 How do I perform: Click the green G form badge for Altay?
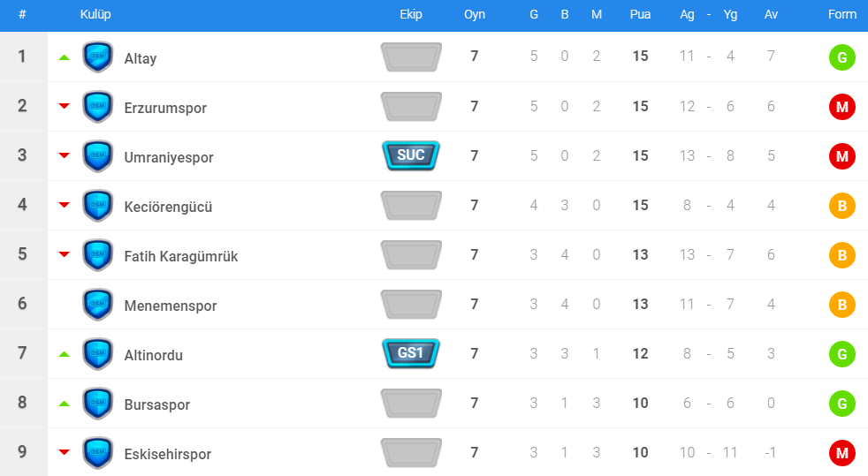[x=841, y=58]
